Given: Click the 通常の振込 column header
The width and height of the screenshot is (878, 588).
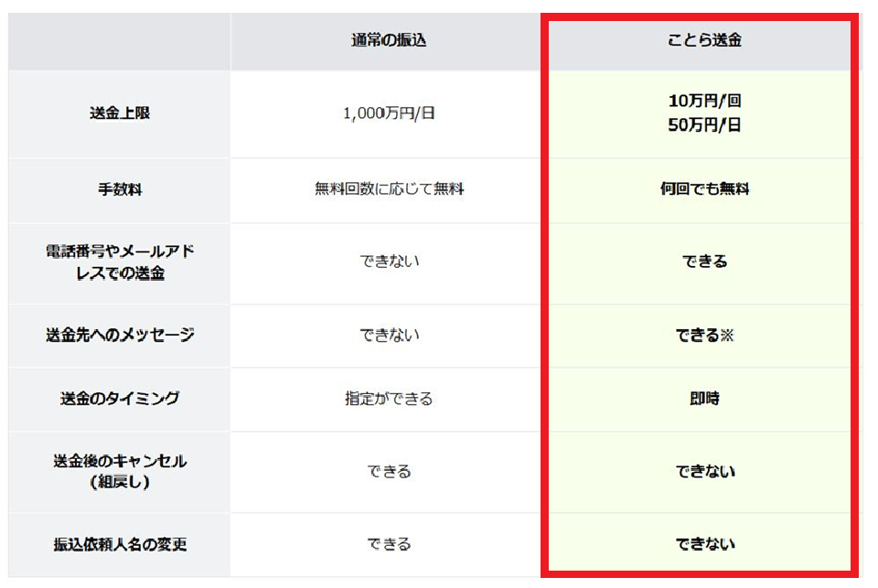Looking at the screenshot, I should coord(389,41).
